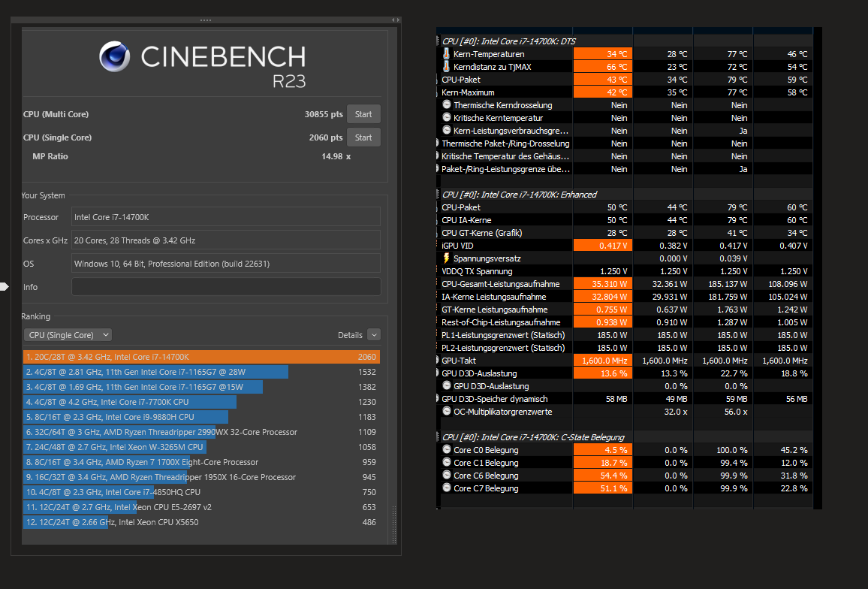868x589 pixels.
Task: Select ranking row 10 i7-4850HQ
Action: tap(201, 491)
